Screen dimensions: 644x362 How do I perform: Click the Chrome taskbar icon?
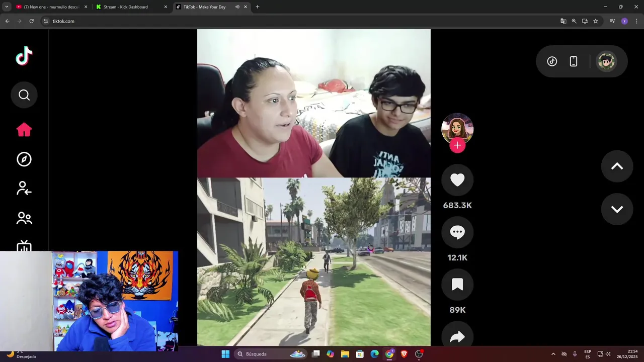[x=389, y=354]
